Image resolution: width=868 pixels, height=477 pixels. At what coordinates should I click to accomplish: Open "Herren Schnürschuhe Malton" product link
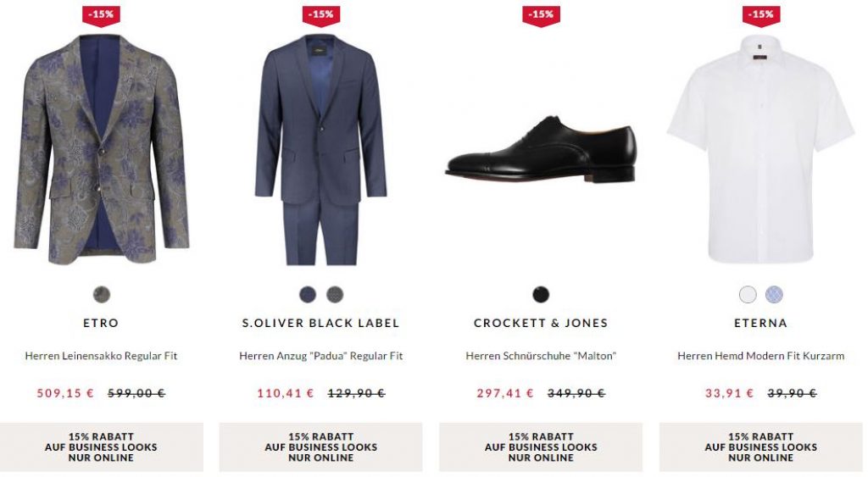[541, 356]
